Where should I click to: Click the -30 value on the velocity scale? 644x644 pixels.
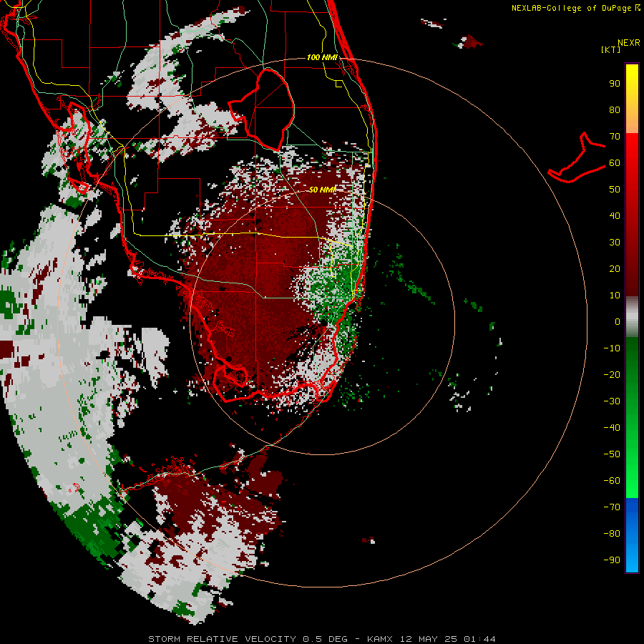pos(612,401)
